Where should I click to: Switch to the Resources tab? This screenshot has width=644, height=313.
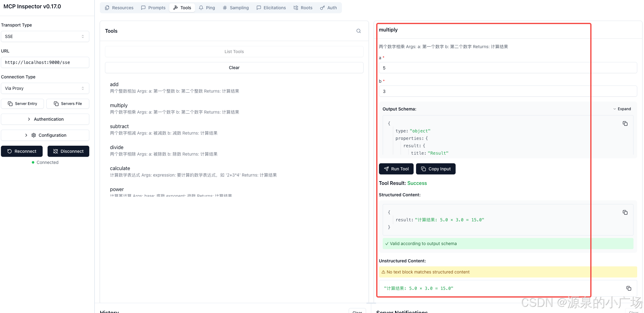coord(119,8)
